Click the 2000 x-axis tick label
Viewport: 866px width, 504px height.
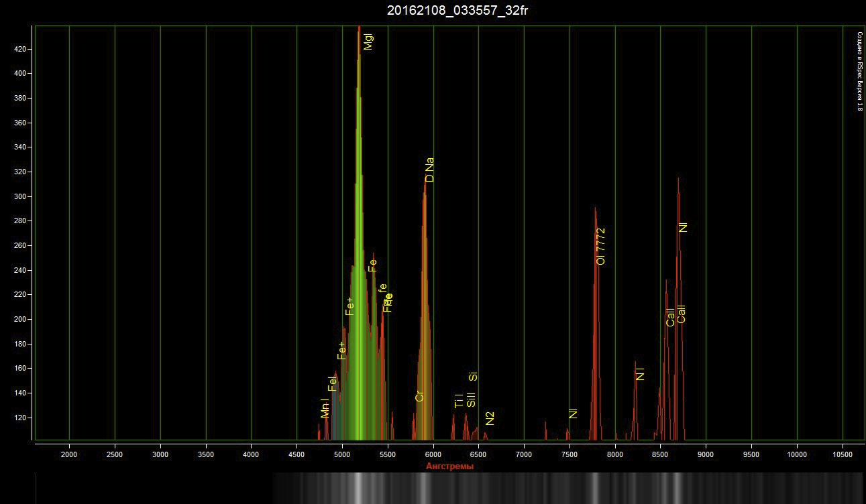69,454
